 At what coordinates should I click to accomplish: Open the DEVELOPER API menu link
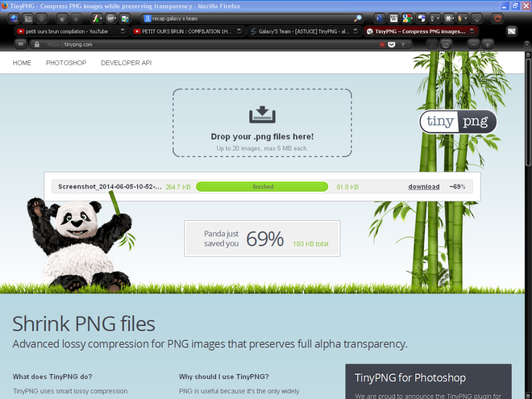(126, 63)
